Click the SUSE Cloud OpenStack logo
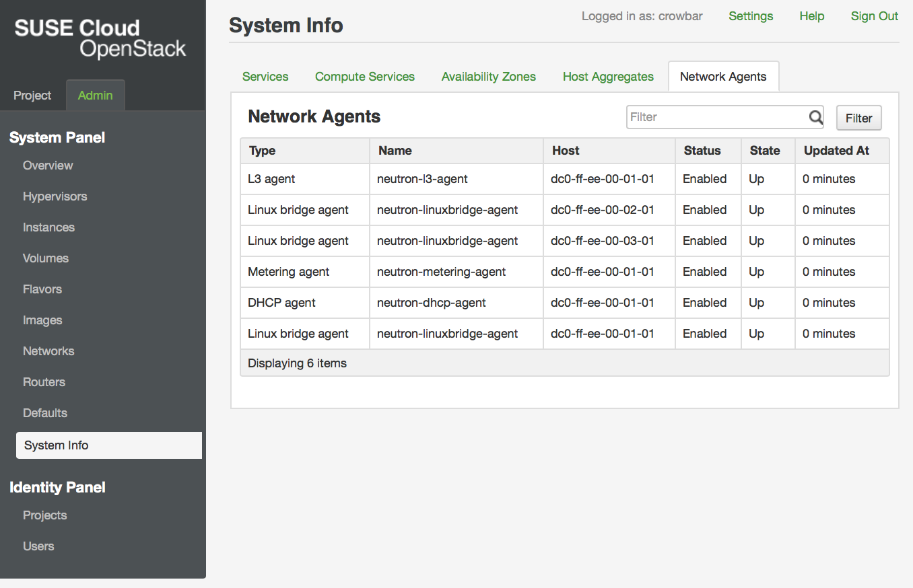913x588 pixels. point(100,38)
